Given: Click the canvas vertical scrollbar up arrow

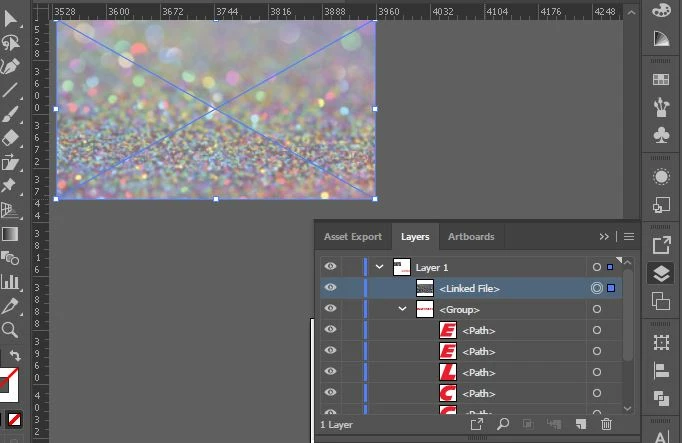Looking at the screenshot, I should [x=631, y=13].
